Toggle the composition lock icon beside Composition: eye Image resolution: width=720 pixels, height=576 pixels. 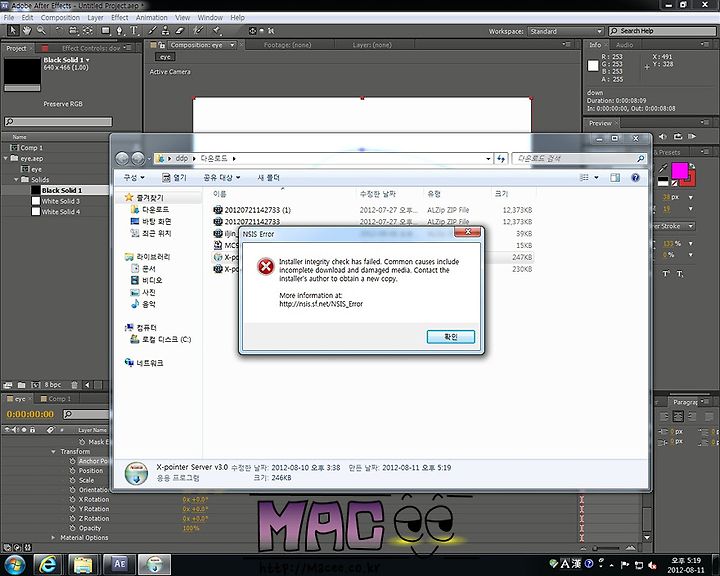(x=162, y=45)
